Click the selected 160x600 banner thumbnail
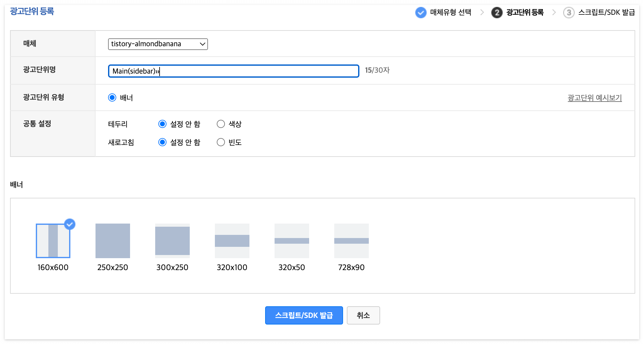The width and height of the screenshot is (644, 344). (x=53, y=241)
